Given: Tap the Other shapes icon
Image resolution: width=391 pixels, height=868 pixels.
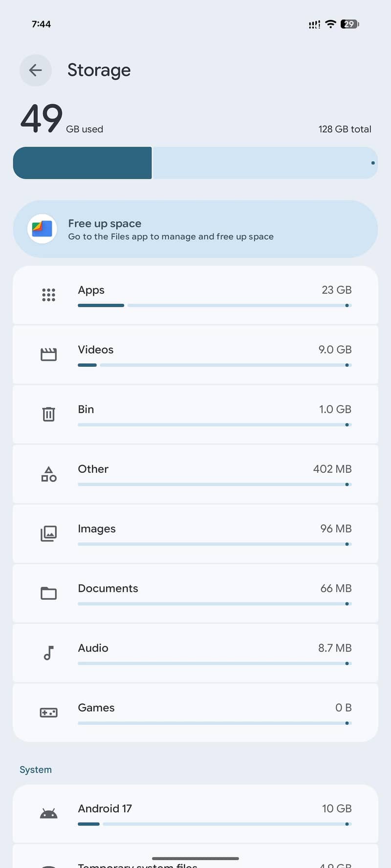Looking at the screenshot, I should pyautogui.click(x=48, y=474).
